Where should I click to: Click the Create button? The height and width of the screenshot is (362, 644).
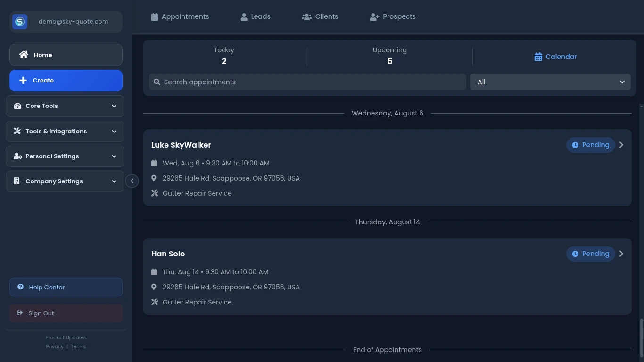(66, 80)
